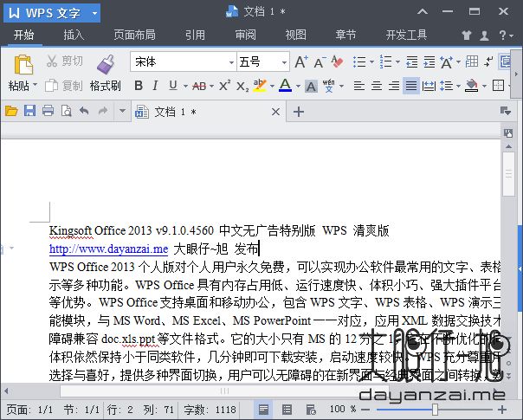This screenshot has width=523, height=420.
Task: Toggle strikethrough AB formatting
Action: click(199, 87)
